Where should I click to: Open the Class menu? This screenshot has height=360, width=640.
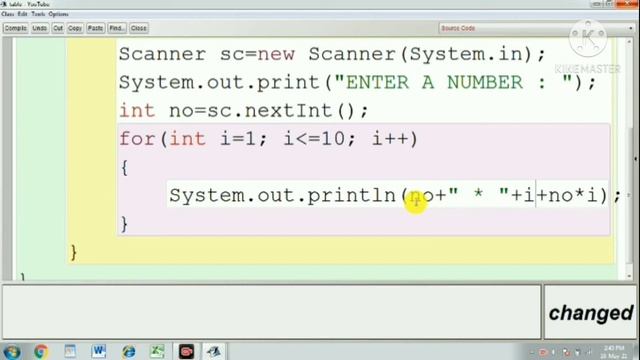click(x=8, y=14)
